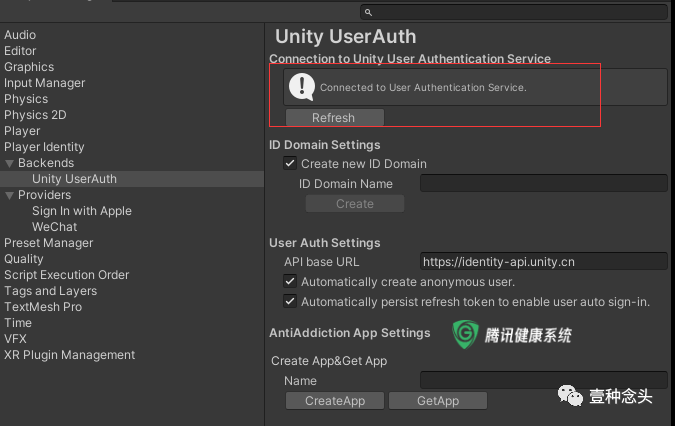
Task: Open WeChat provider settings
Action: 55,227
